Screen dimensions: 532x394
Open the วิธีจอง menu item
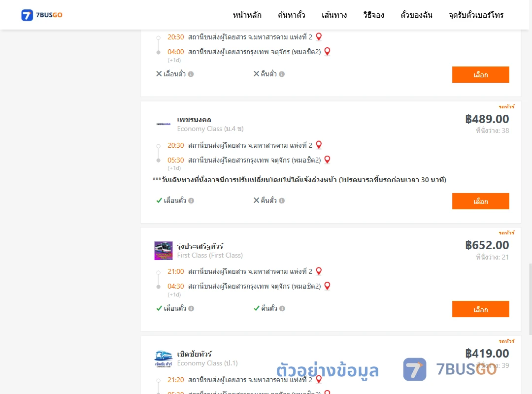(373, 15)
